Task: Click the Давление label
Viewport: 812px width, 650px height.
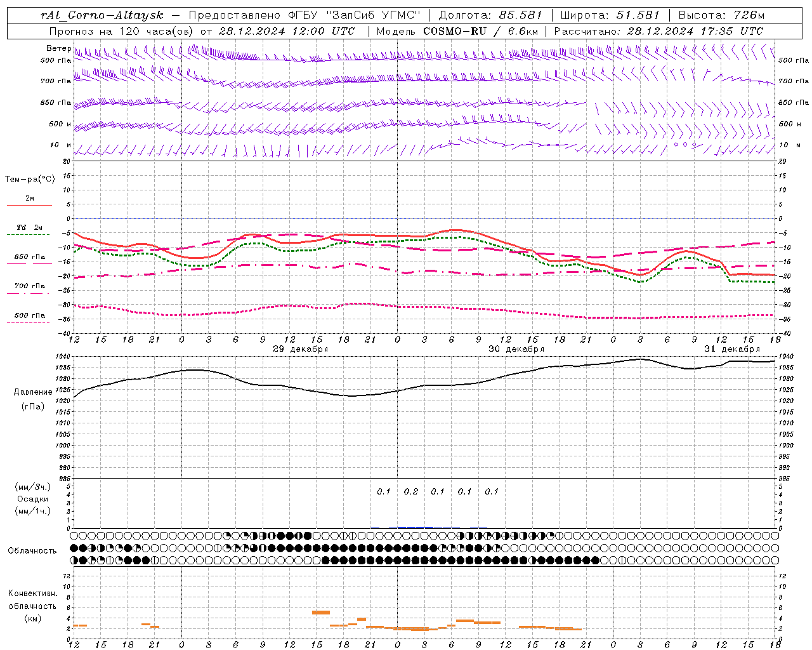Action: point(33,392)
